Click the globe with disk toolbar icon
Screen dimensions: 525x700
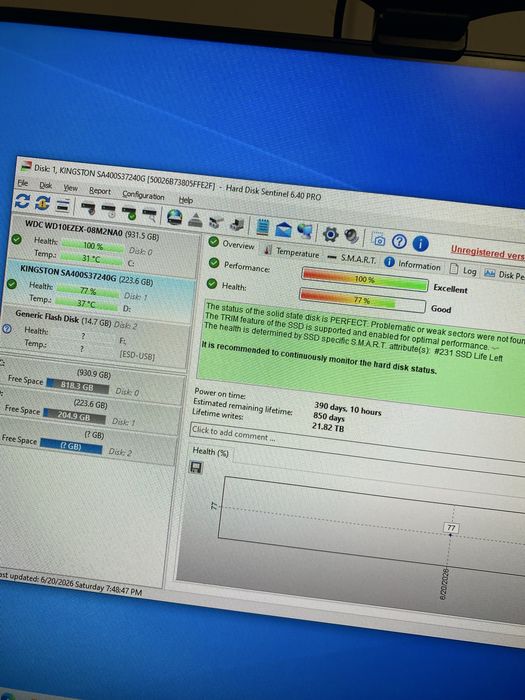click(175, 217)
